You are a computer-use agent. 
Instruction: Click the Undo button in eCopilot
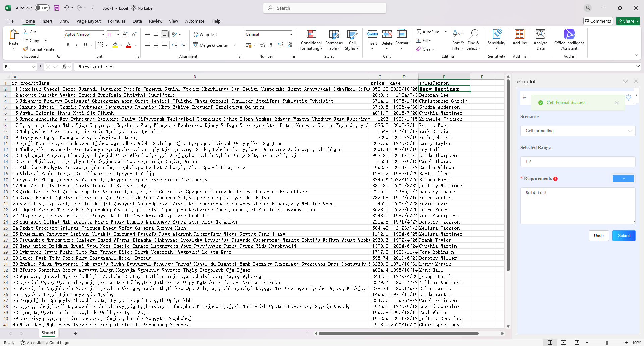598,236
